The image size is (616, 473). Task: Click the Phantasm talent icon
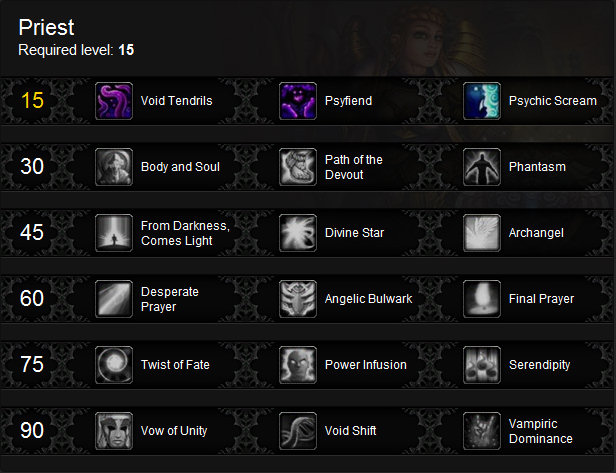pyautogui.click(x=482, y=167)
